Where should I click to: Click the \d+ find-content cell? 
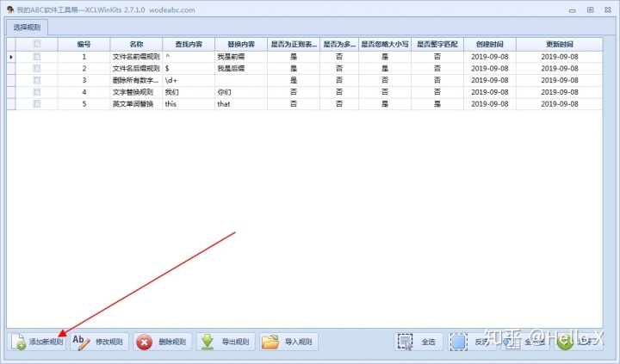click(x=189, y=80)
